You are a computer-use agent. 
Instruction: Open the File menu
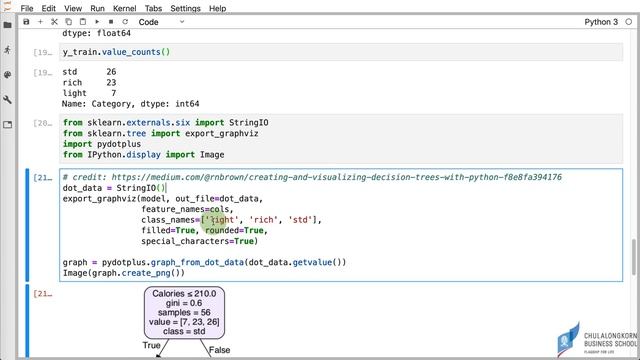click(x=27, y=8)
